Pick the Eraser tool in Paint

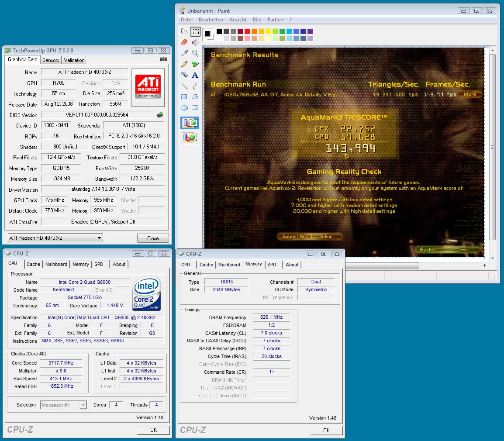[184, 42]
